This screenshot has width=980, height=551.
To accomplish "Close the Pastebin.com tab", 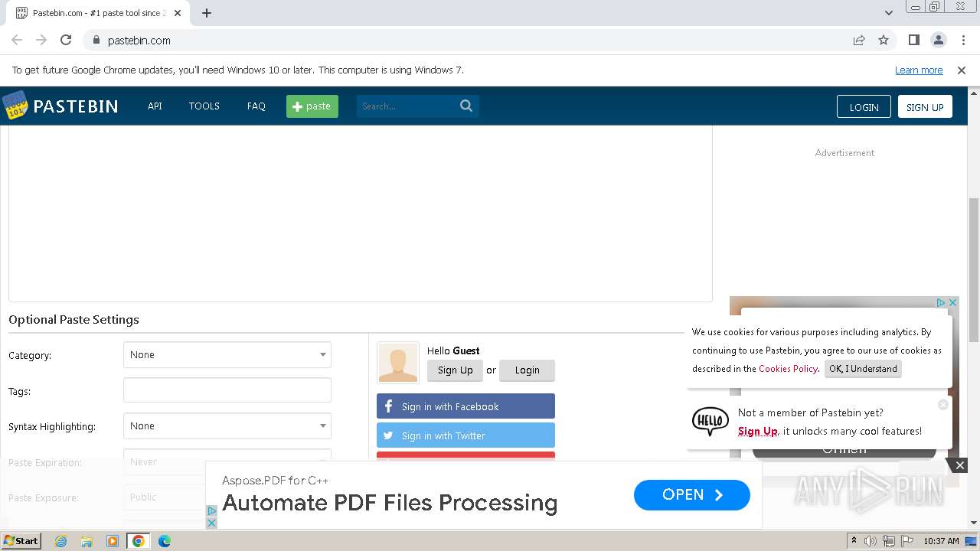I will click(178, 13).
